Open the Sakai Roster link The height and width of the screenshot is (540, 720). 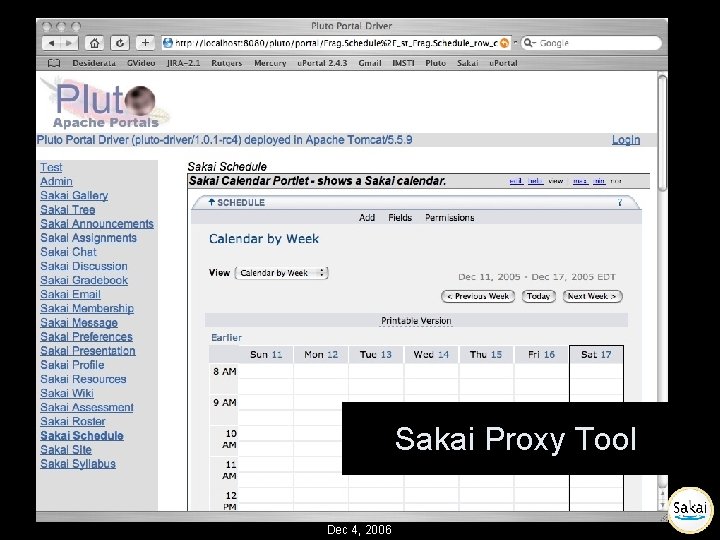coord(73,422)
